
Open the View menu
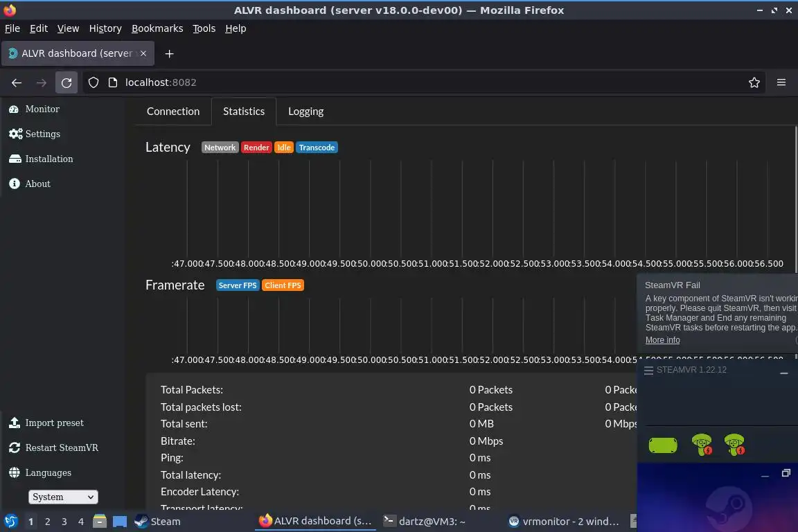point(68,28)
